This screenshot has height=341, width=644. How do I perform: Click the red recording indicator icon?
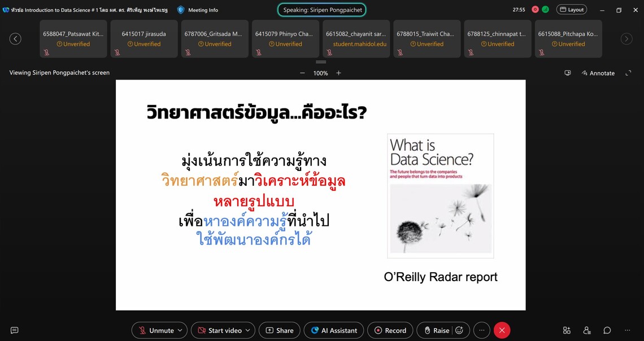pyautogui.click(x=535, y=10)
